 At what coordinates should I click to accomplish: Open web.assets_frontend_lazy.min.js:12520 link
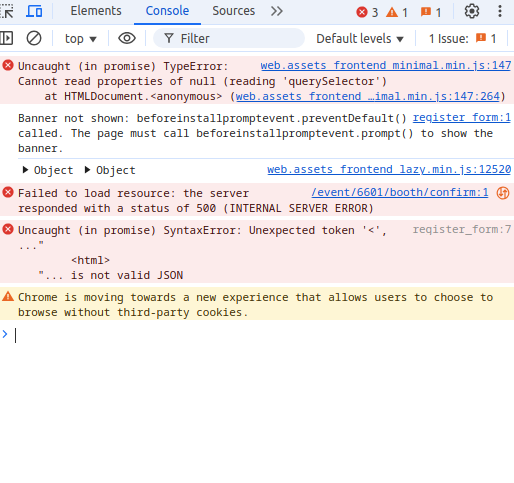tap(389, 169)
